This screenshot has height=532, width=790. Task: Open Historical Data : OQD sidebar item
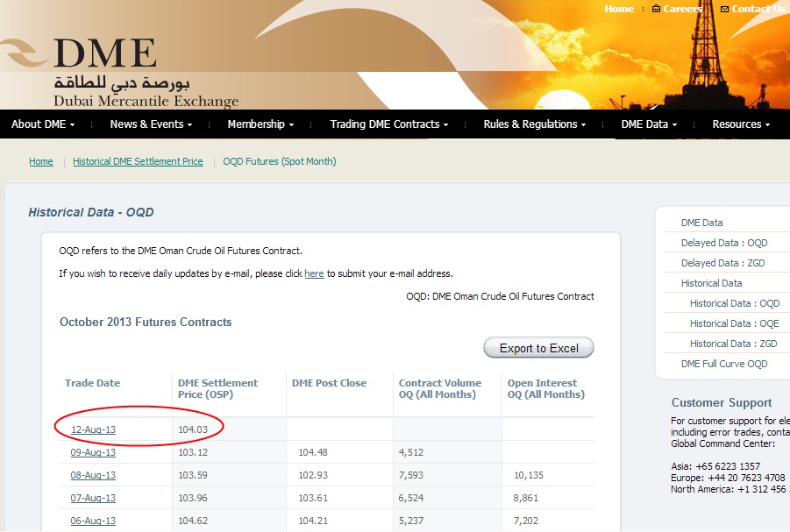point(735,303)
